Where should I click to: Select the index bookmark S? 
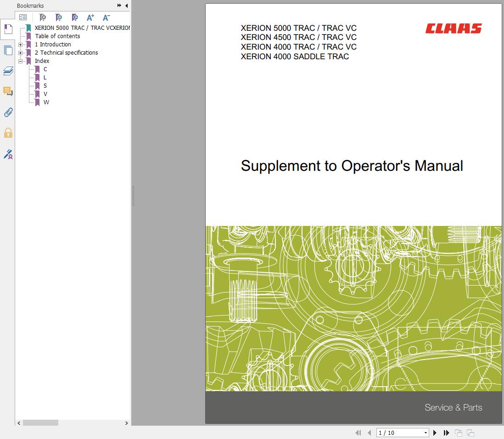coord(45,86)
